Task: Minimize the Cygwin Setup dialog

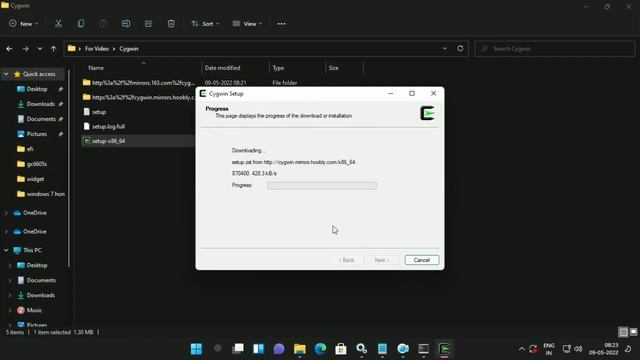Action: pos(391,93)
